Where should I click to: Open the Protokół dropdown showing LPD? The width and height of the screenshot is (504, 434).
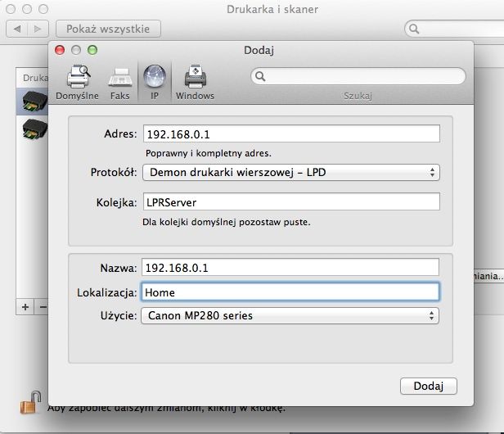tap(291, 173)
